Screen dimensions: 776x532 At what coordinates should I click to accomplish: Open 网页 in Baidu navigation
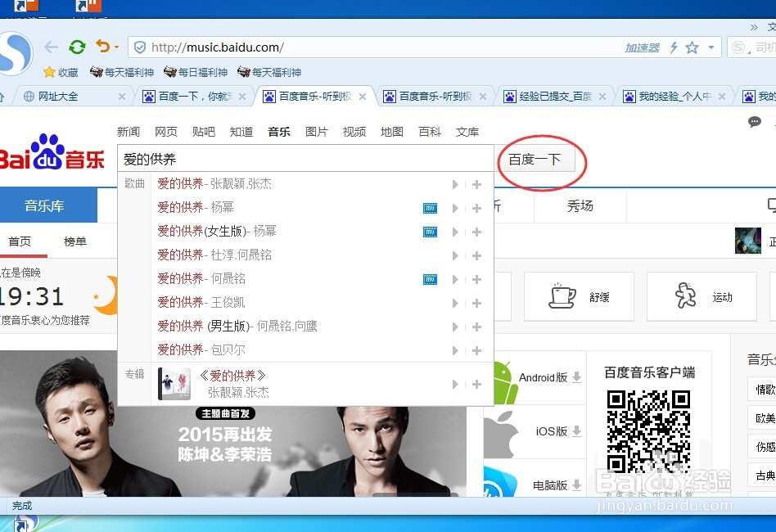pos(166,132)
